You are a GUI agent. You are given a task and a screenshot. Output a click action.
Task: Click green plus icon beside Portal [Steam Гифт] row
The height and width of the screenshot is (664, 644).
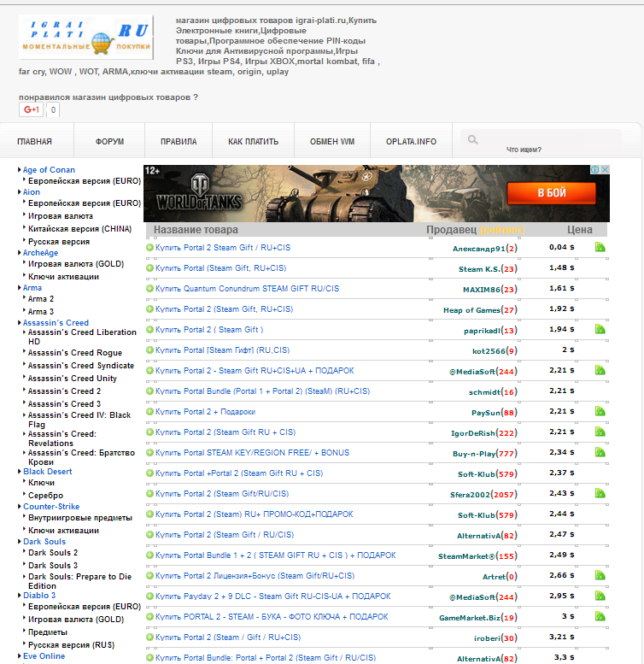tap(149, 350)
